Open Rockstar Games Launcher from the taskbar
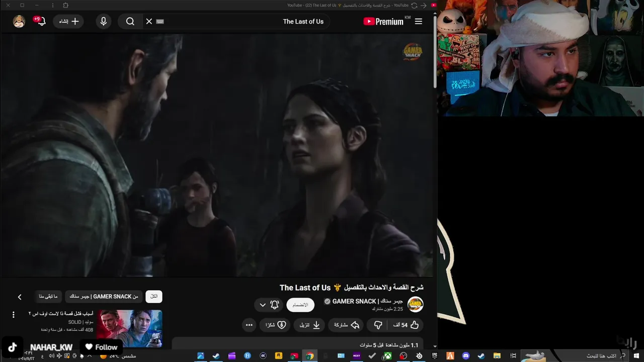 pyautogui.click(x=278, y=356)
